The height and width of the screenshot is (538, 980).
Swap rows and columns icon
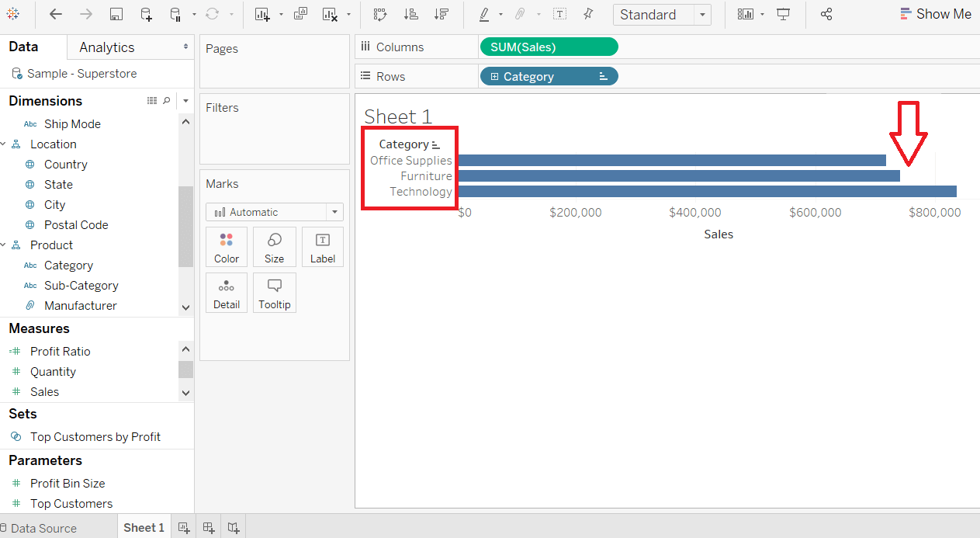[380, 14]
